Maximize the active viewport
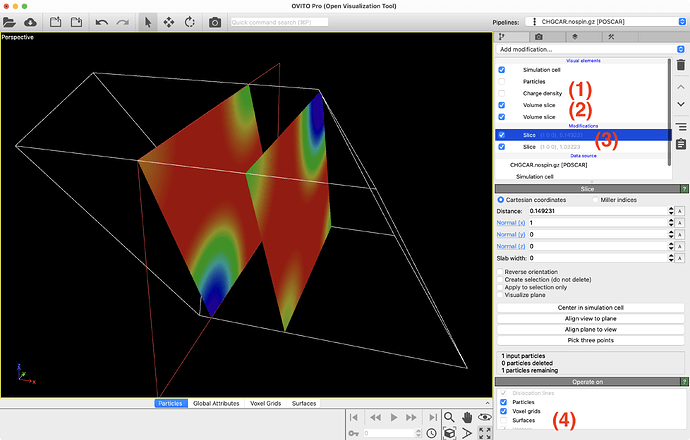The height and width of the screenshot is (440, 690). tap(485, 433)
